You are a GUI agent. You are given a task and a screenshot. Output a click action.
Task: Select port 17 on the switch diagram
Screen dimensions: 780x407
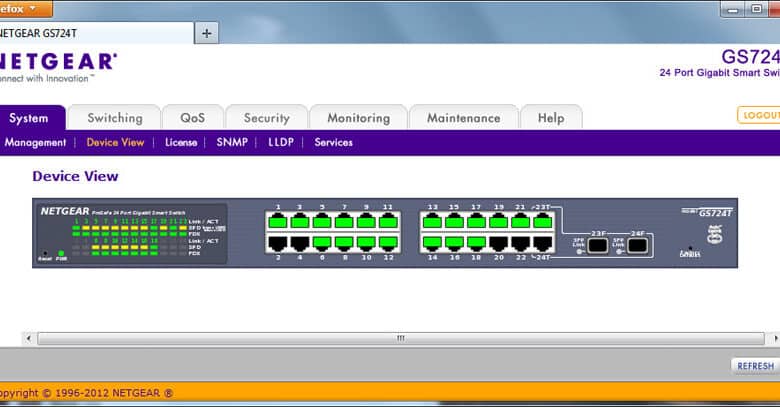point(476,221)
